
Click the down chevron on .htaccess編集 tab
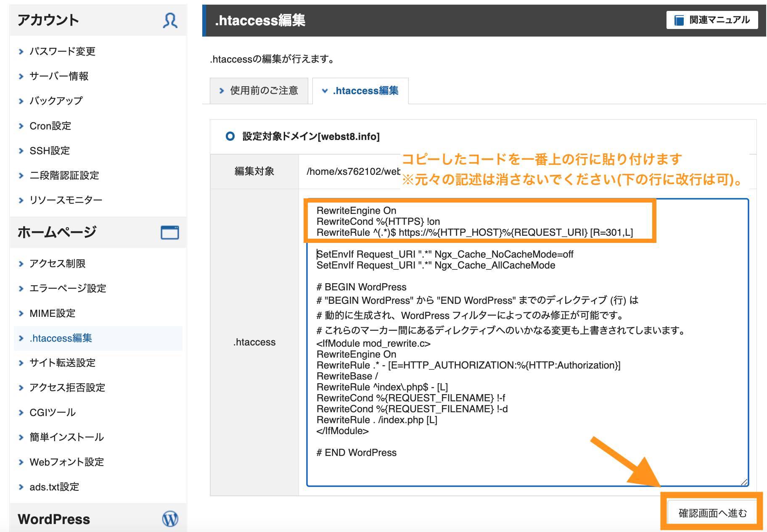(x=324, y=90)
